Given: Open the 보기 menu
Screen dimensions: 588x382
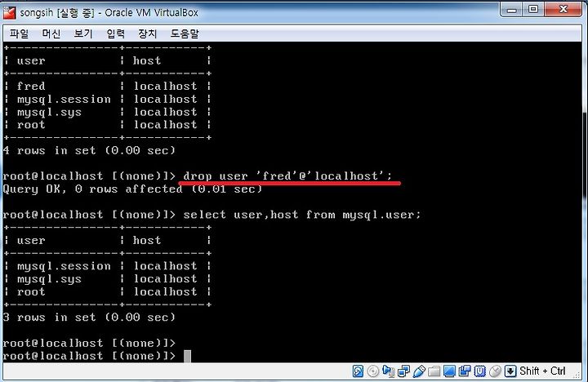Looking at the screenshot, I should (83, 33).
